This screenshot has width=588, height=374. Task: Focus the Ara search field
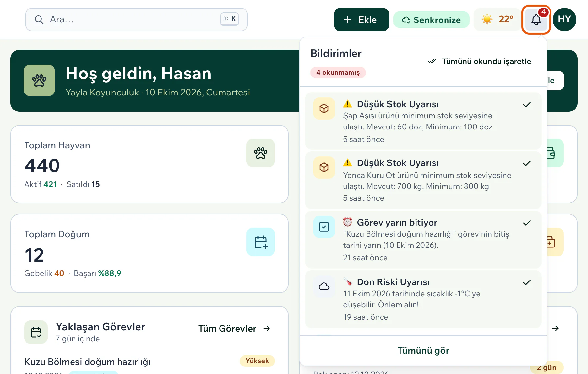tap(136, 20)
